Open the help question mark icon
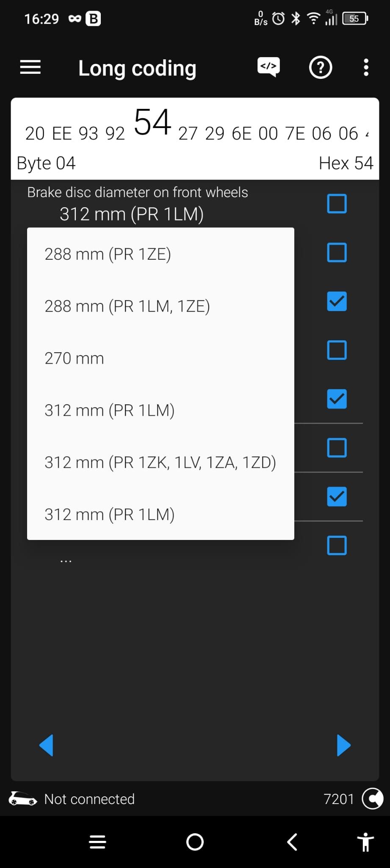 pyautogui.click(x=321, y=67)
